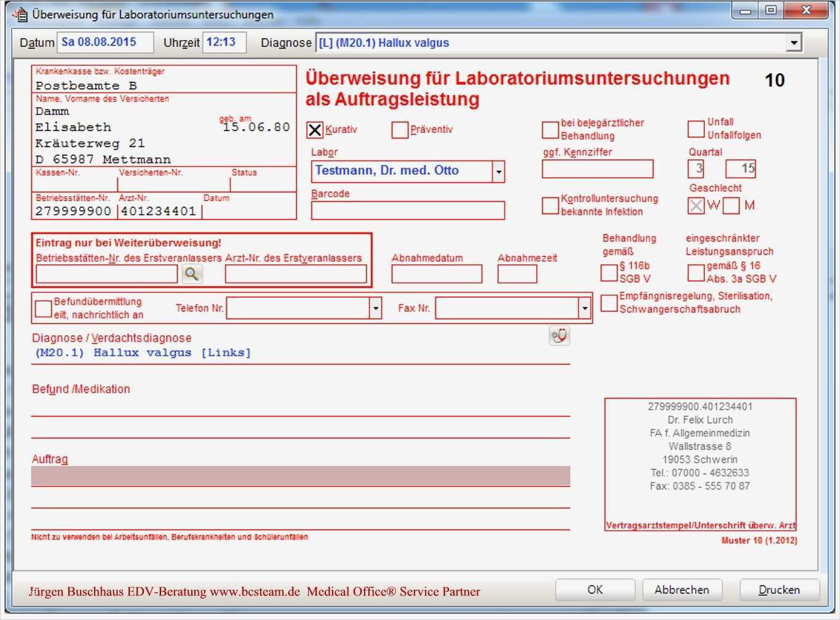This screenshot has width=840, height=620.
Task: Tick the Unfall Unfallfolgen checkbox
Action: coord(695,129)
